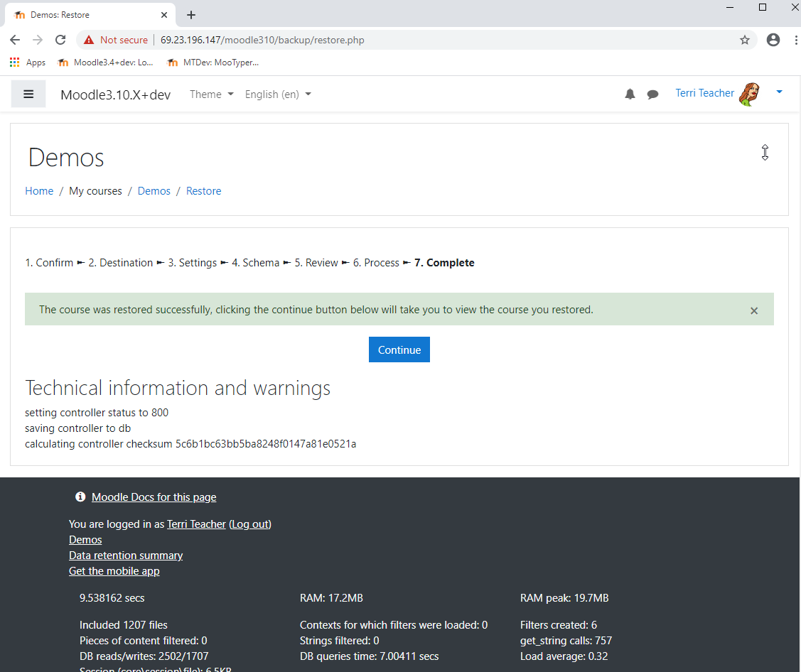Select the Demos: Restore browser tab
Screen dimensions: 801x672
pos(90,15)
